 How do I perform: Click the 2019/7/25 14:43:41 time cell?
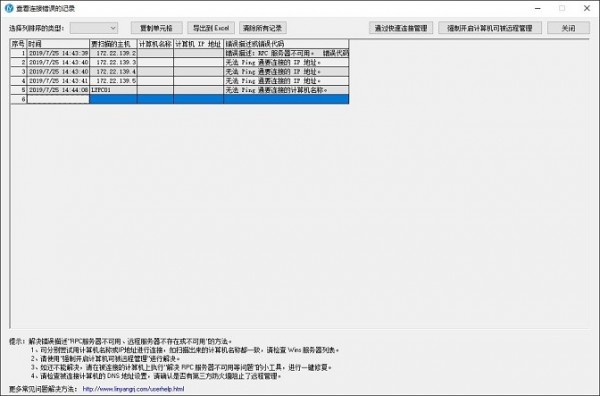coord(58,81)
